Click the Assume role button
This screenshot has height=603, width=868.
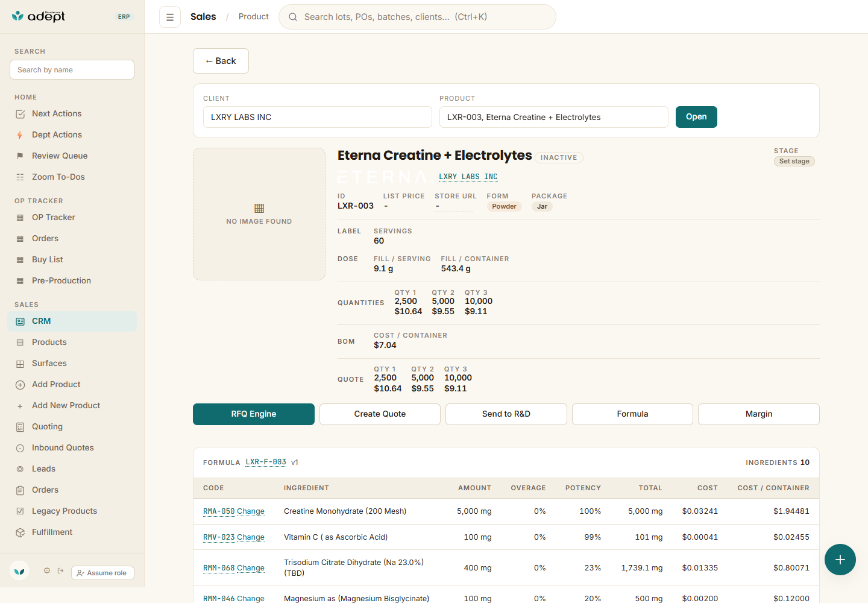102,573
